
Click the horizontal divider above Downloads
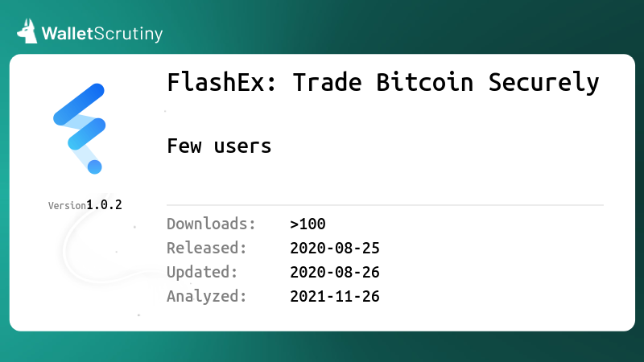click(386, 205)
